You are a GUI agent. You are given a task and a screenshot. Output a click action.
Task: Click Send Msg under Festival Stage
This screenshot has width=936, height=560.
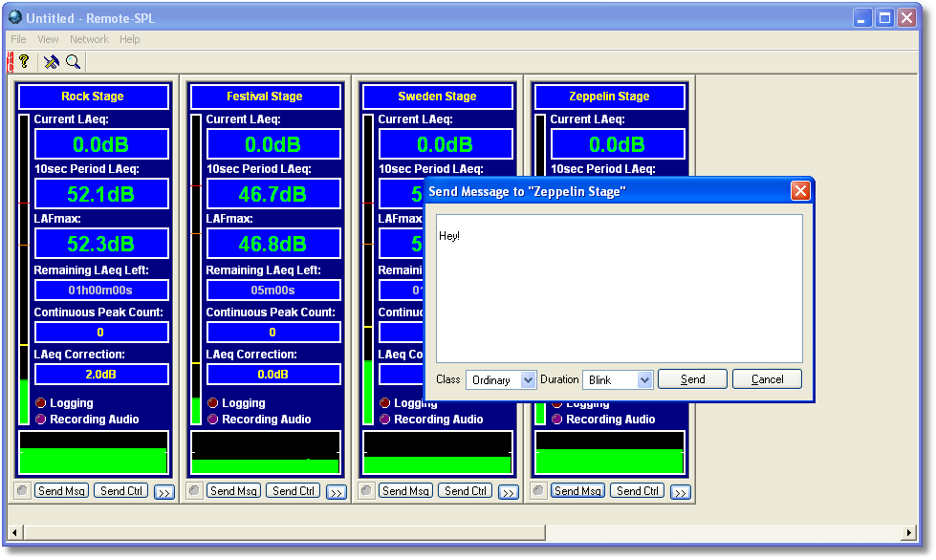[233, 491]
